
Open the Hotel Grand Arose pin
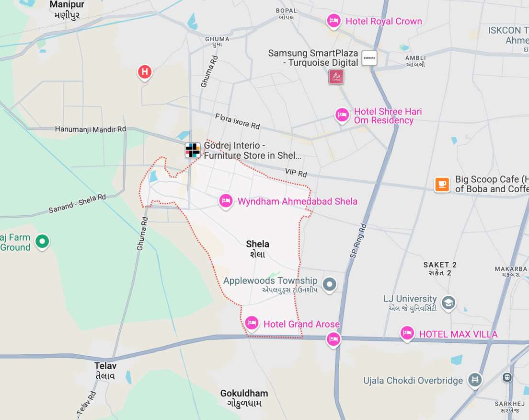[x=252, y=324]
